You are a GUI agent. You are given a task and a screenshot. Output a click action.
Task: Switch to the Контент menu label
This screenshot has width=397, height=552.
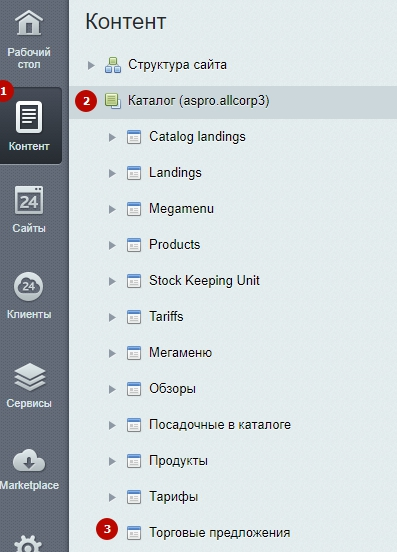pyautogui.click(x=29, y=146)
